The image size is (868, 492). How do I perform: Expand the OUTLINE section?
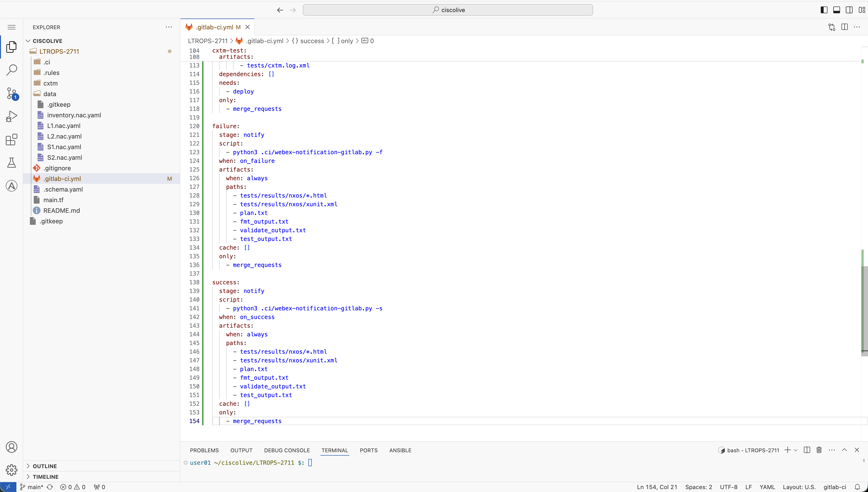[x=45, y=466]
